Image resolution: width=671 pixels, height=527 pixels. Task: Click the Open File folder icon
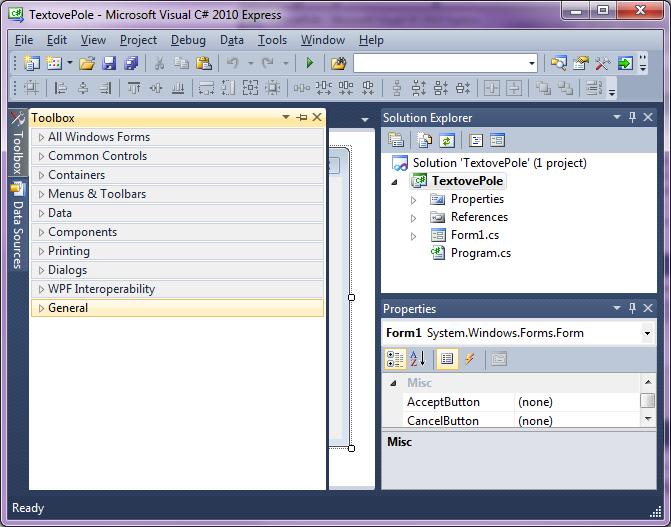(x=87, y=63)
